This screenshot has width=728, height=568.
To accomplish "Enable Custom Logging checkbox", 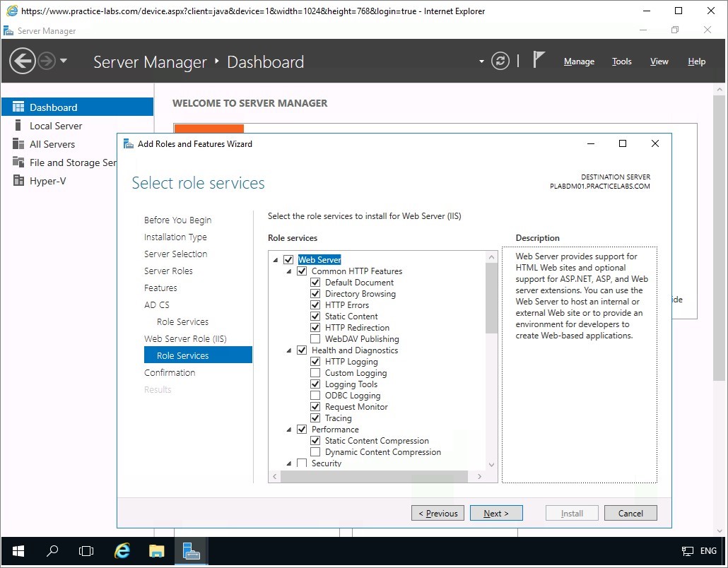I will [315, 372].
